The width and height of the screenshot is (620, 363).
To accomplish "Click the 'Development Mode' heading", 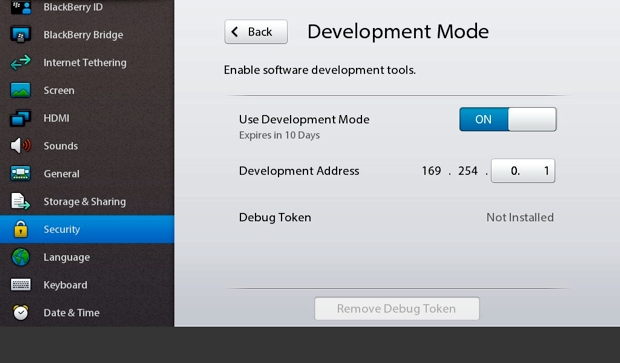I will click(398, 32).
